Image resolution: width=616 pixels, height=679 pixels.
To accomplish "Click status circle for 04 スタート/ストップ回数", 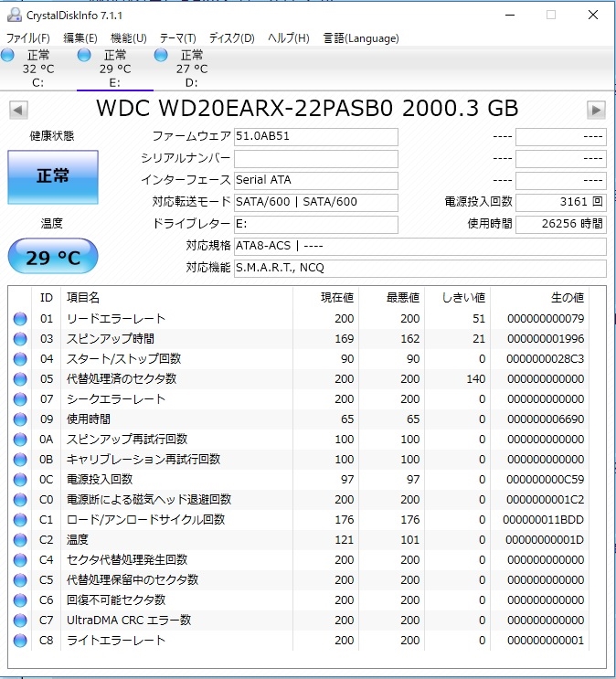I will click(x=20, y=359).
